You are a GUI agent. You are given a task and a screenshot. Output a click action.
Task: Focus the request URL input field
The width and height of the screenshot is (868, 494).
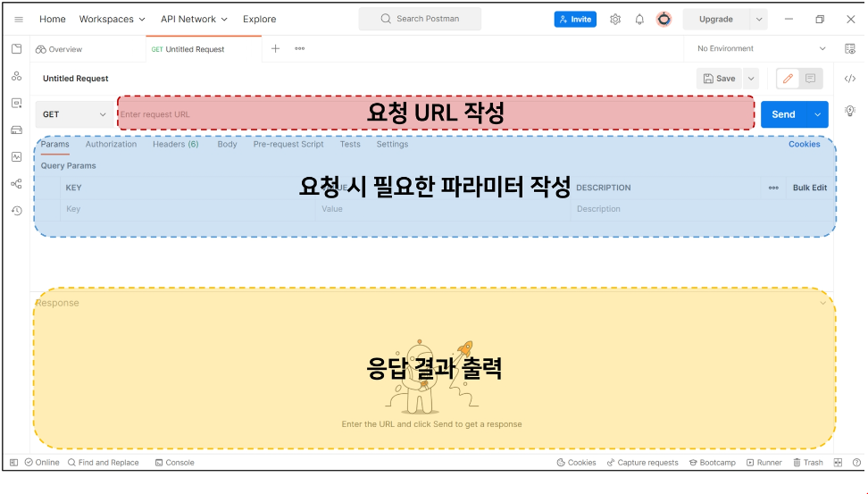[436, 113]
